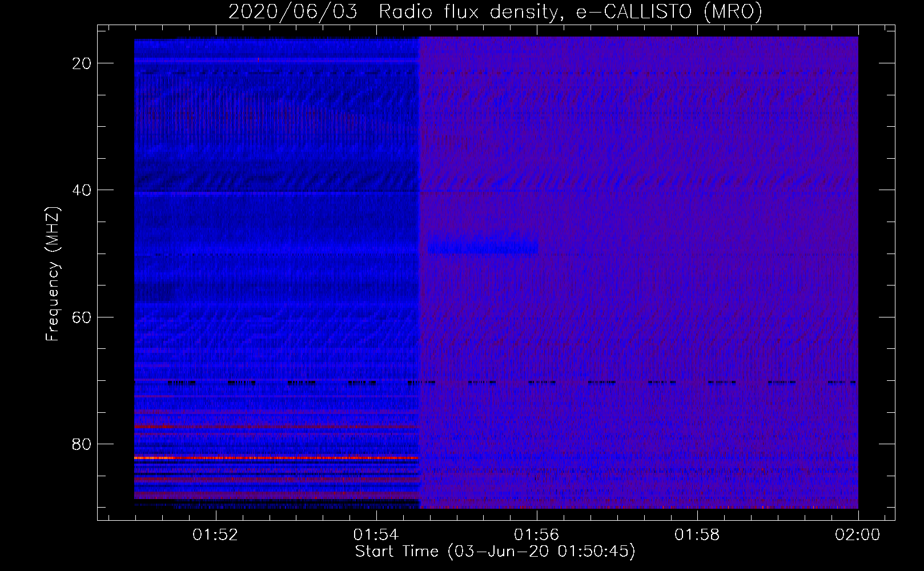924x571 pixels.
Task: Click the '01:54' time tick label
Action: [376, 535]
